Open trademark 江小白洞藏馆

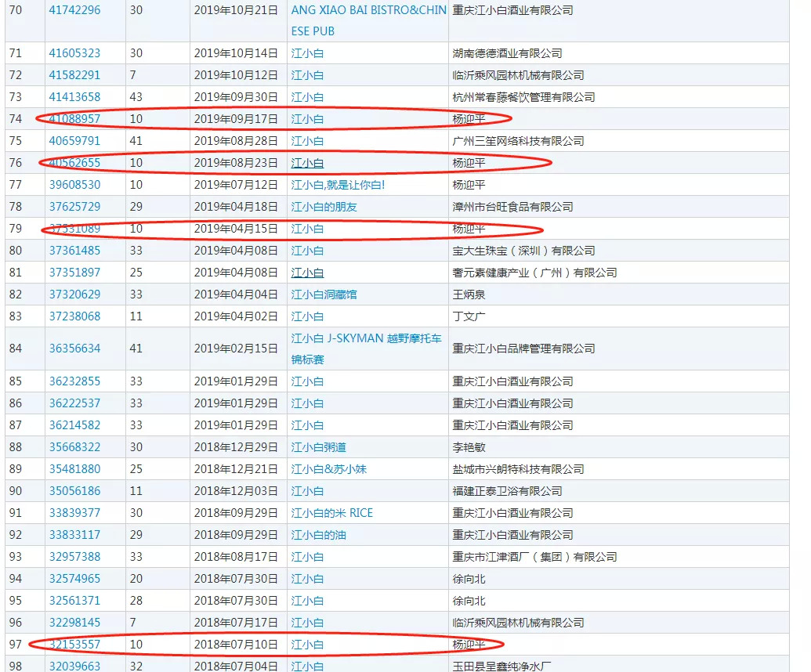pos(324,294)
